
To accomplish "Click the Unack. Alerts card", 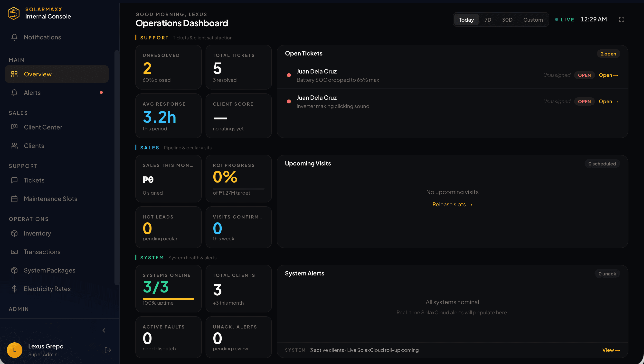I will pos(238,337).
